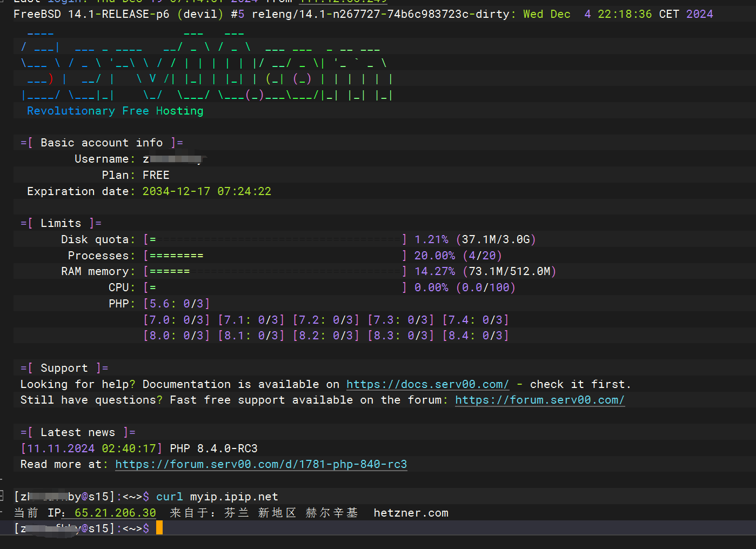Click the 'Support' section header
Image resolution: width=756 pixels, height=549 pixels.
pyautogui.click(x=64, y=368)
